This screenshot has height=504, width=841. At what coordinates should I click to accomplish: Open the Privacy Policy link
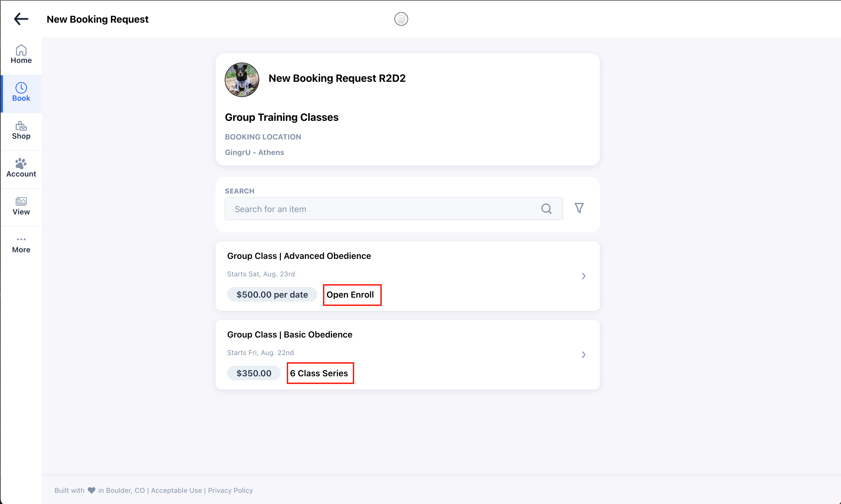tap(230, 491)
